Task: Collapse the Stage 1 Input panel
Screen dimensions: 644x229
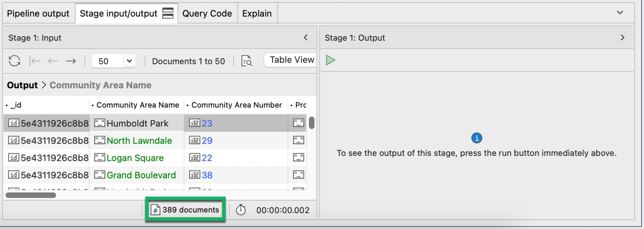Action: pyautogui.click(x=306, y=38)
